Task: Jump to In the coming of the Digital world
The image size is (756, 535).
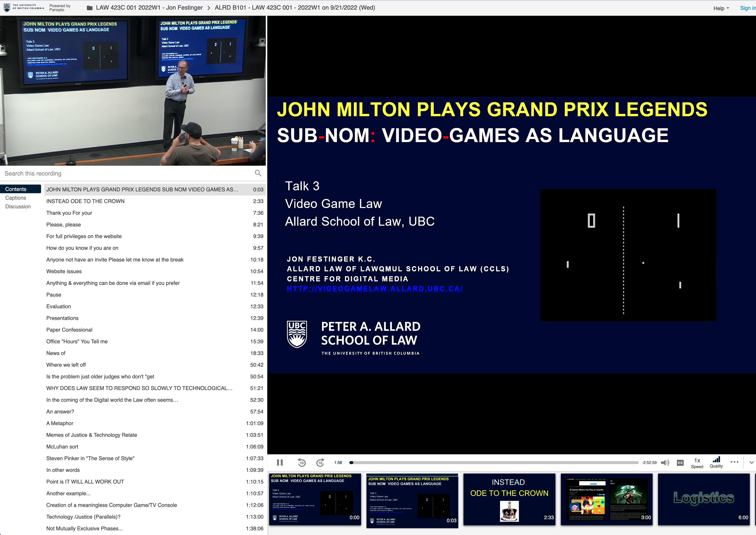Action: click(x=155, y=400)
